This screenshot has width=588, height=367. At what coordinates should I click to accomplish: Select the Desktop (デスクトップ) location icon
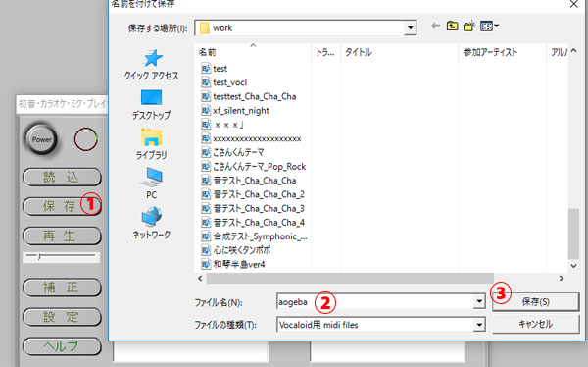click(152, 105)
